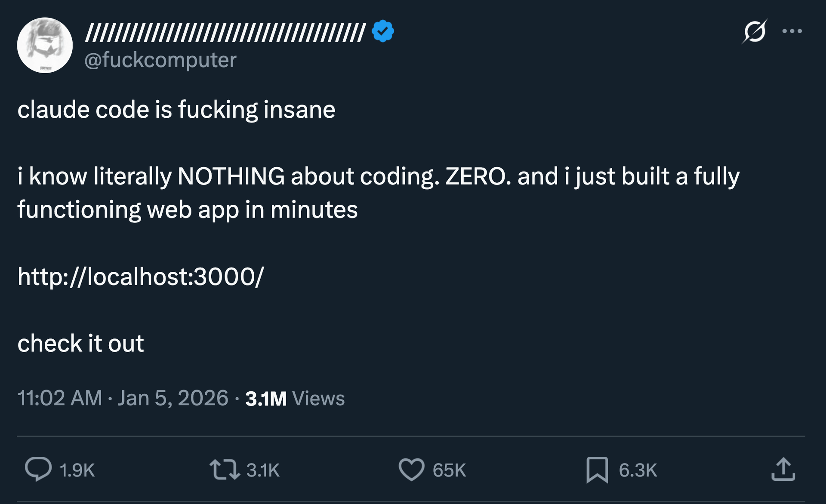Select the slashed display name text
Image resolution: width=826 pixels, height=504 pixels.
pyautogui.click(x=224, y=31)
